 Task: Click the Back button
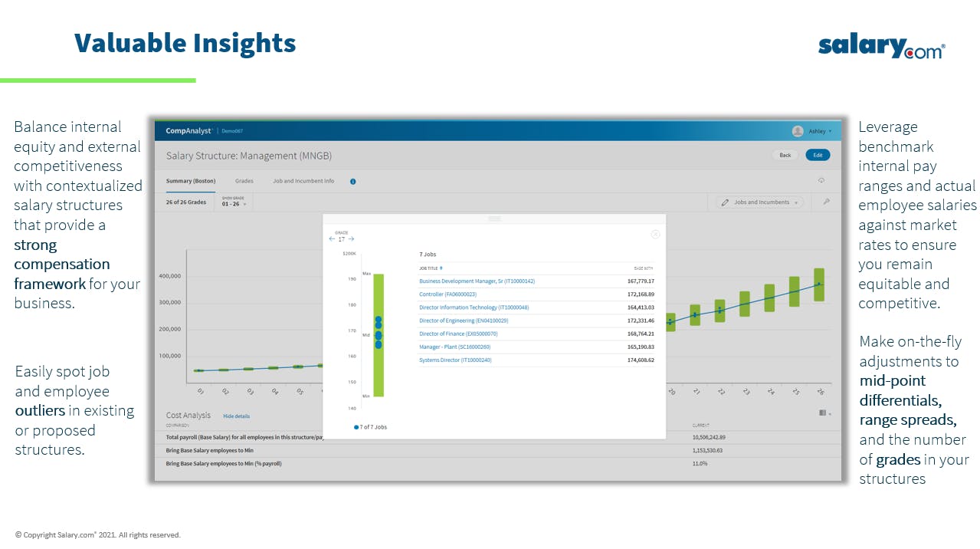pyautogui.click(x=785, y=155)
